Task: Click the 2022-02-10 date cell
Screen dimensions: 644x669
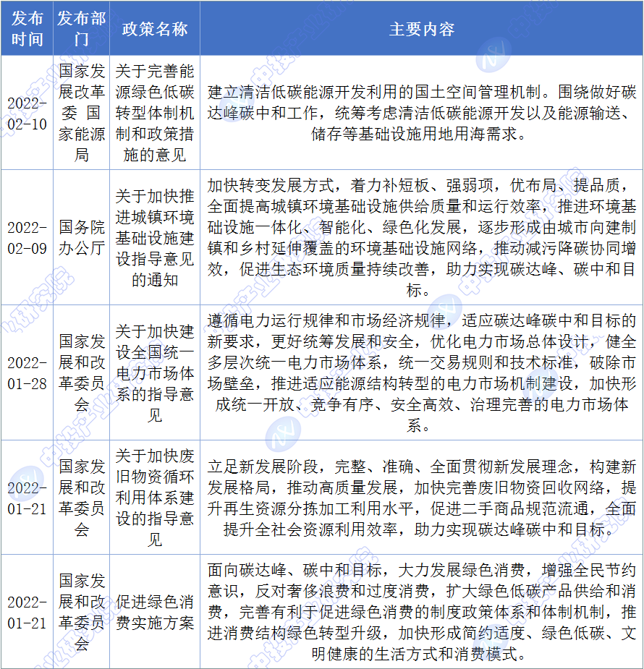Action: (x=27, y=114)
